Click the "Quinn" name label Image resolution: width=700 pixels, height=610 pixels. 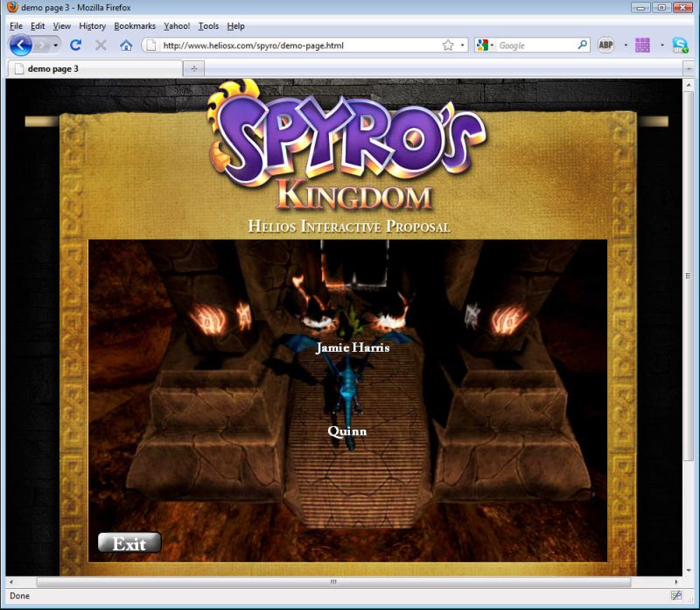point(347,431)
